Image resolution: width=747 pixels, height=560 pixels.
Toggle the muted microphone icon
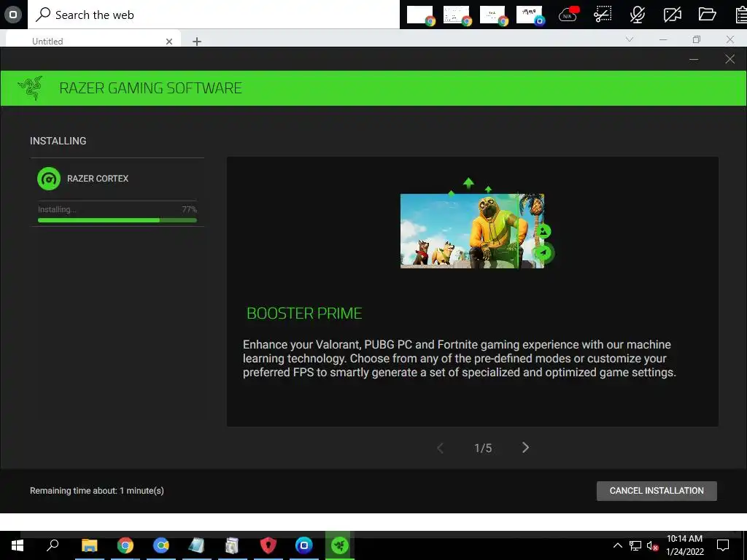638,15
